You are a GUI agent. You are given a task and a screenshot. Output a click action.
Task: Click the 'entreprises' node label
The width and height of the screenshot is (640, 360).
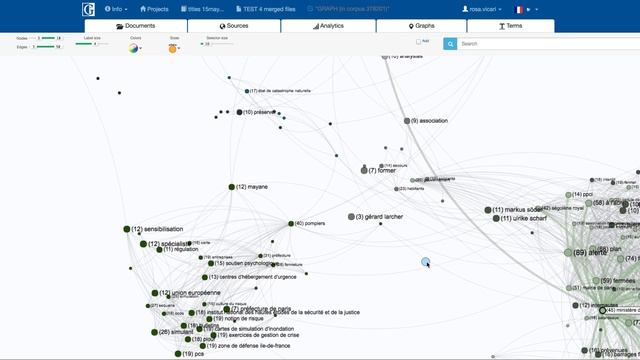point(218,258)
